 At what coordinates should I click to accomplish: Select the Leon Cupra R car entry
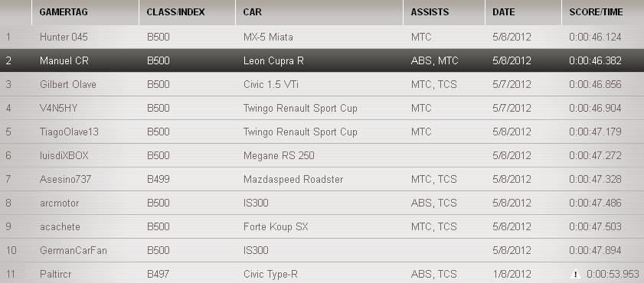click(273, 61)
